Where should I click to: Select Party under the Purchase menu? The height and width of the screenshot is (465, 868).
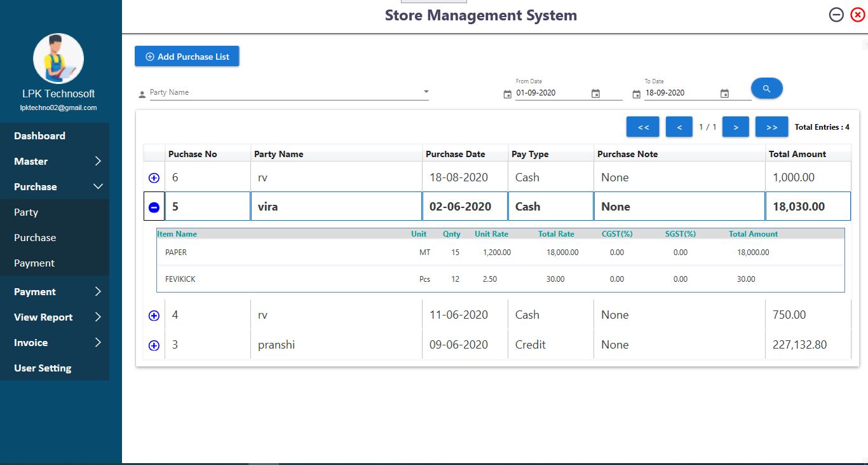pos(26,212)
